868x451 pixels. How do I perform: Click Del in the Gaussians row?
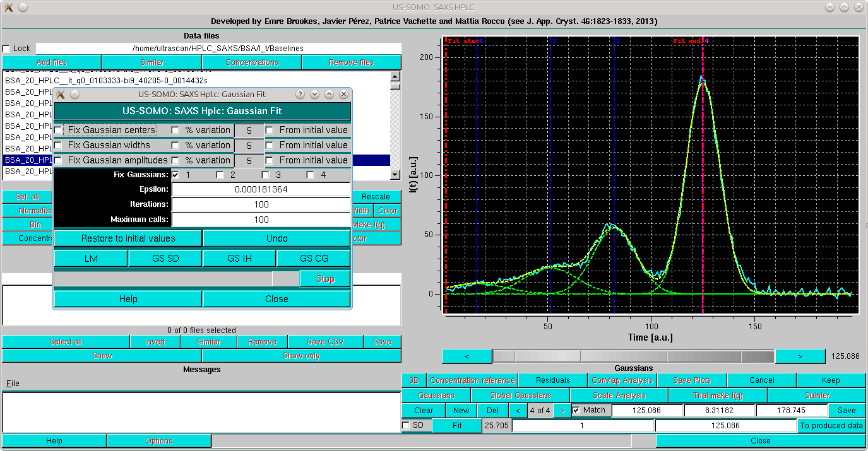492,411
